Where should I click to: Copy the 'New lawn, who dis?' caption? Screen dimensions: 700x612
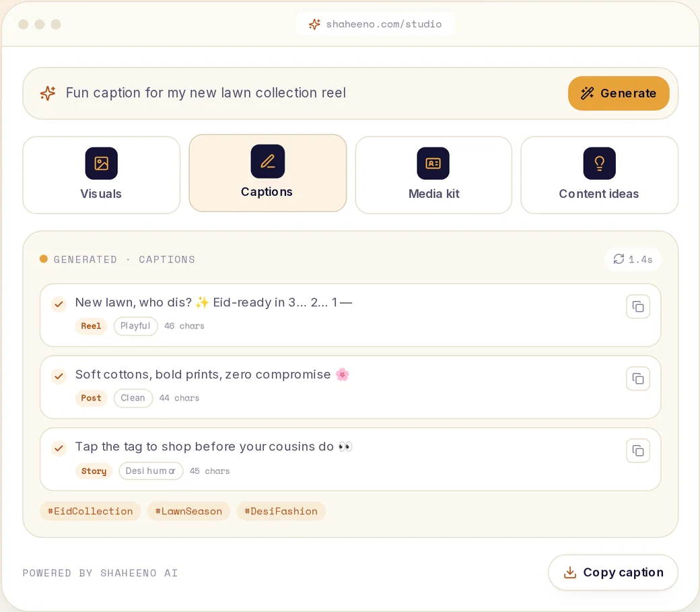637,306
